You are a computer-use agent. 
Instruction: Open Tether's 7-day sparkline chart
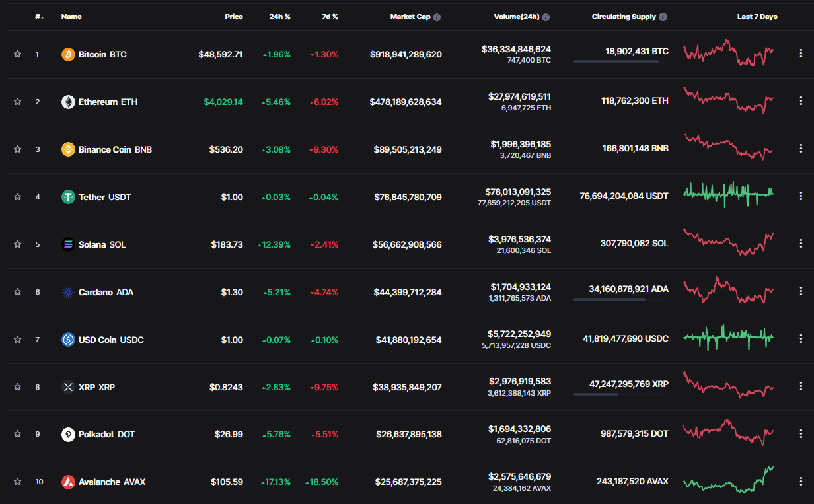point(728,195)
